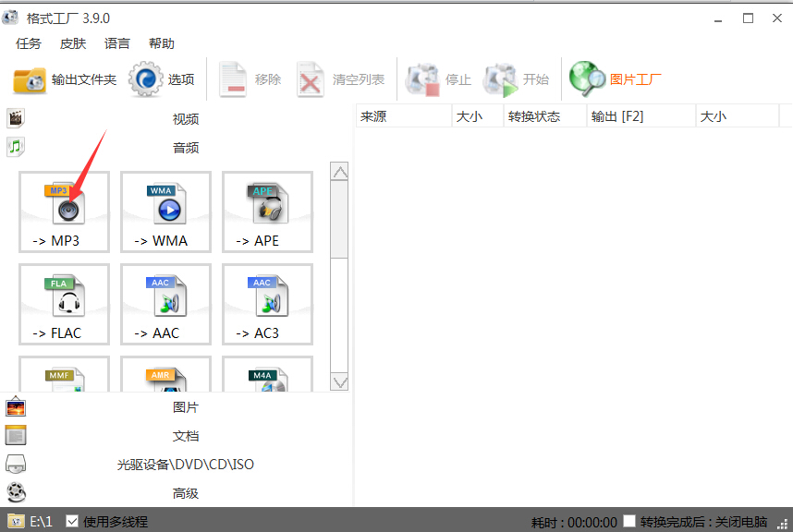
Task: Choose the AMR format icon
Action: [x=165, y=374]
